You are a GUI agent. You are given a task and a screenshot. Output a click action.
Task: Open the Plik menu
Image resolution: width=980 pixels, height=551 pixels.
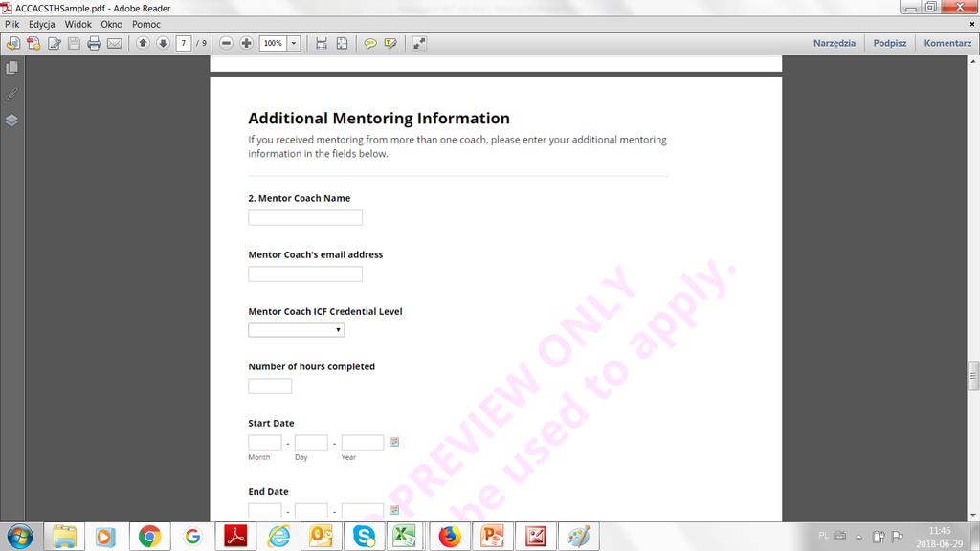(x=11, y=24)
